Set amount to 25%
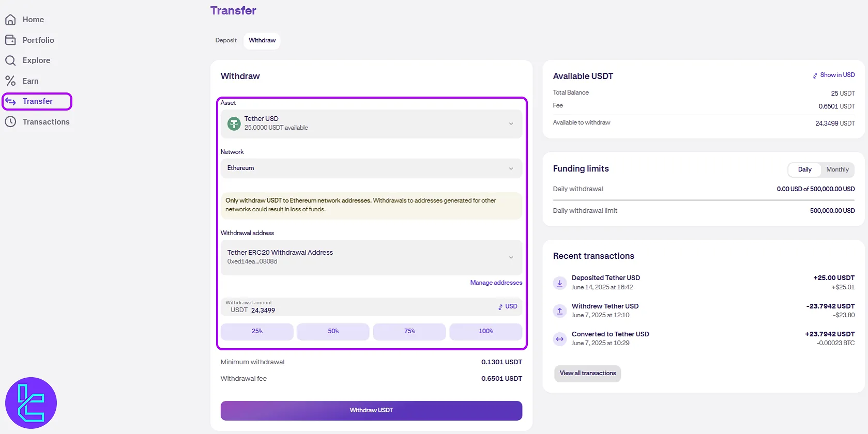This screenshot has height=434, width=868. tap(257, 332)
